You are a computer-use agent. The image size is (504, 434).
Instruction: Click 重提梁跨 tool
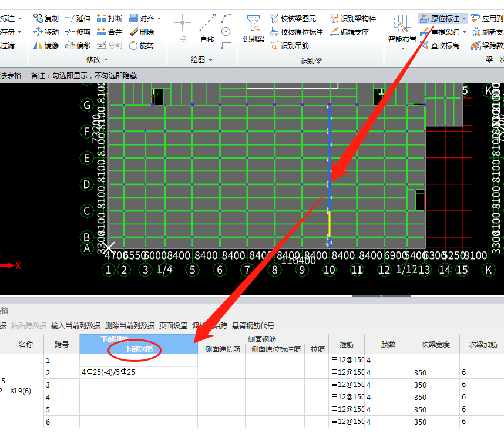point(440,32)
